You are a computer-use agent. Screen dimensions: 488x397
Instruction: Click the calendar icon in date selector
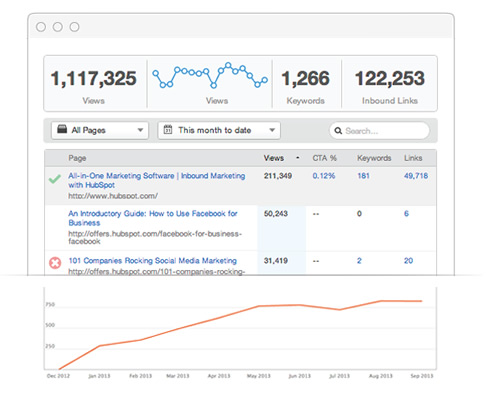168,130
